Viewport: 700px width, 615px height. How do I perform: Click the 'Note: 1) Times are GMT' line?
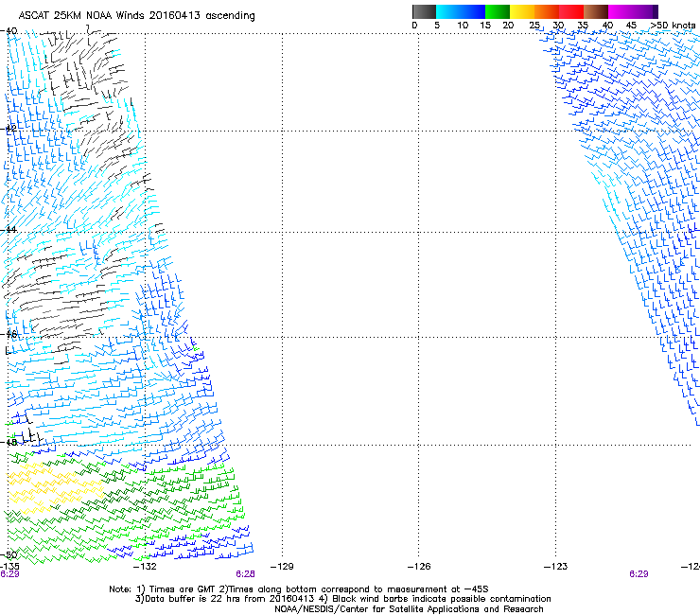tap(299, 589)
